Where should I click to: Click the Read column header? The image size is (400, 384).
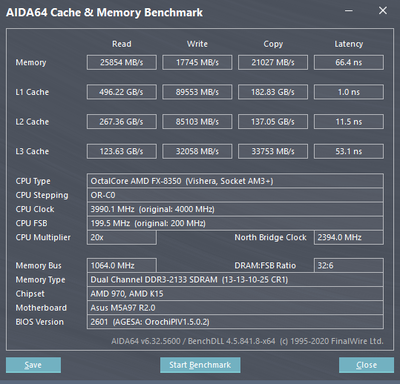coord(122,44)
